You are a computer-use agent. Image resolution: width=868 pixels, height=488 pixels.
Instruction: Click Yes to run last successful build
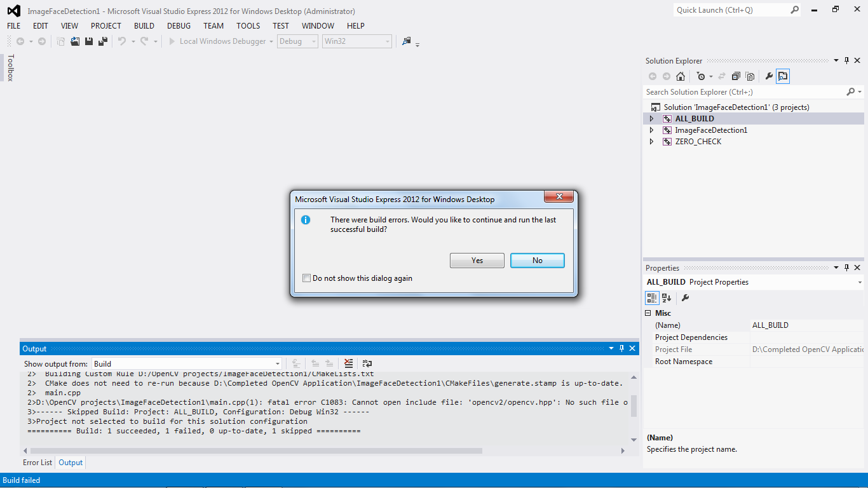pyautogui.click(x=477, y=261)
